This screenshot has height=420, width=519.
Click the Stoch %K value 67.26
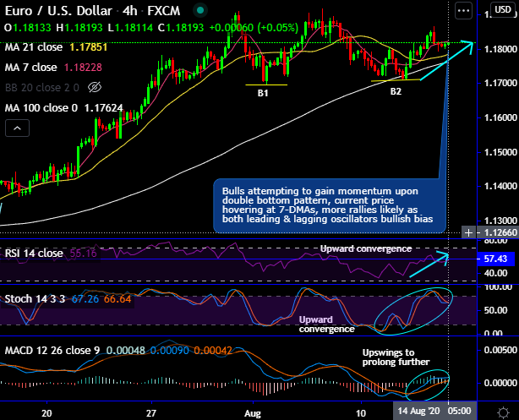(x=85, y=299)
